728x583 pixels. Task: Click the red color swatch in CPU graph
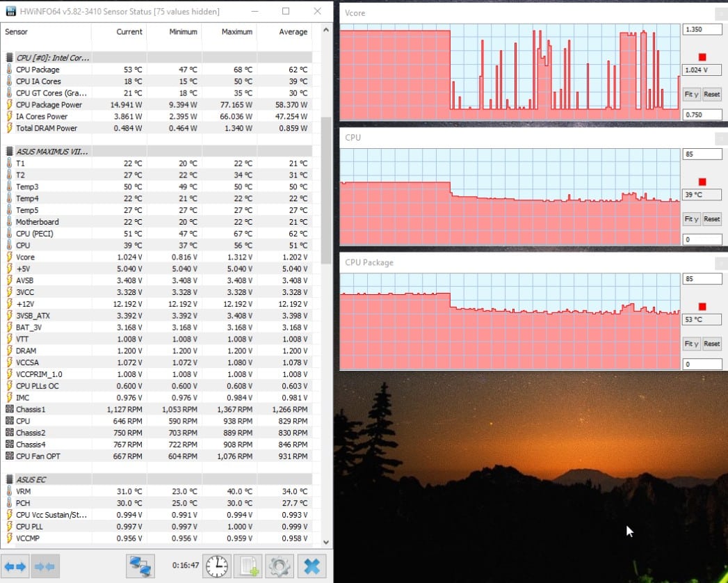(702, 182)
